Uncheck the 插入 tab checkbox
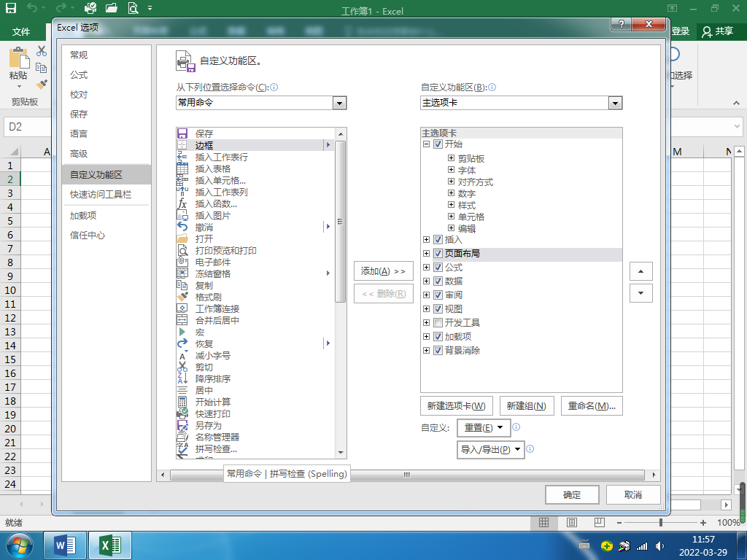 (x=438, y=240)
